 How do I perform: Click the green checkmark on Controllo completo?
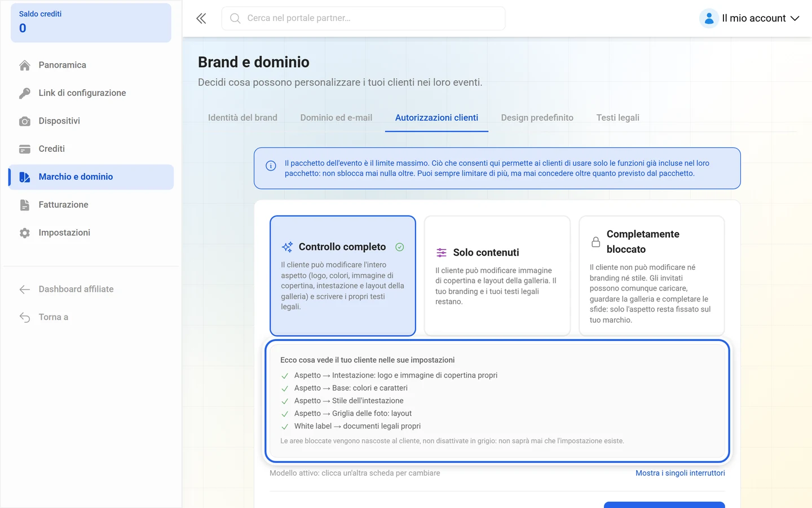(x=400, y=247)
